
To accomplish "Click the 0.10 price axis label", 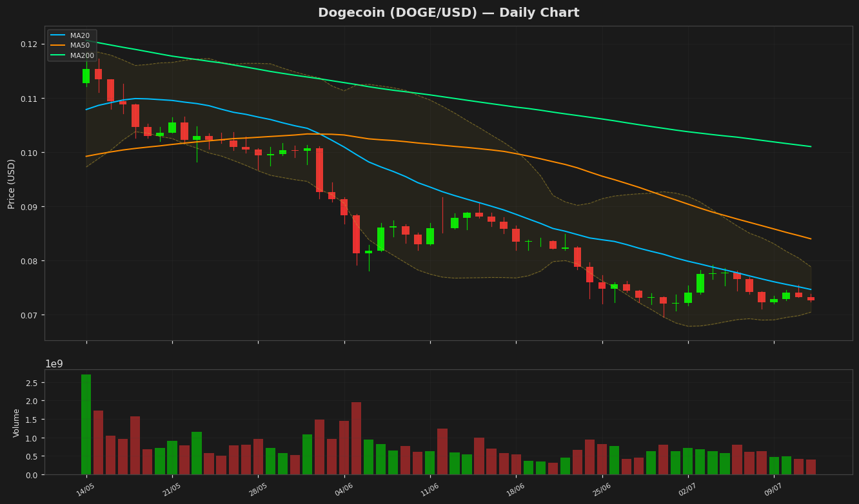I will (28, 153).
